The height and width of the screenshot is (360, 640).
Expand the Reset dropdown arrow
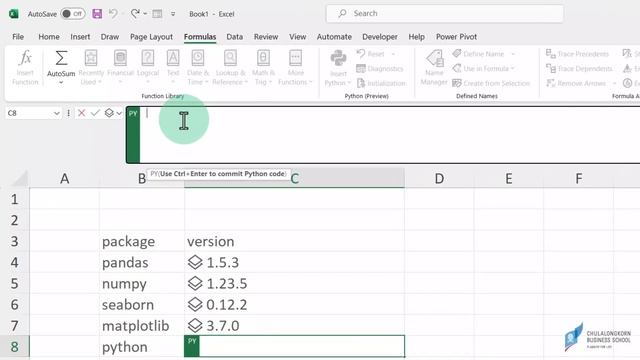tap(393, 54)
